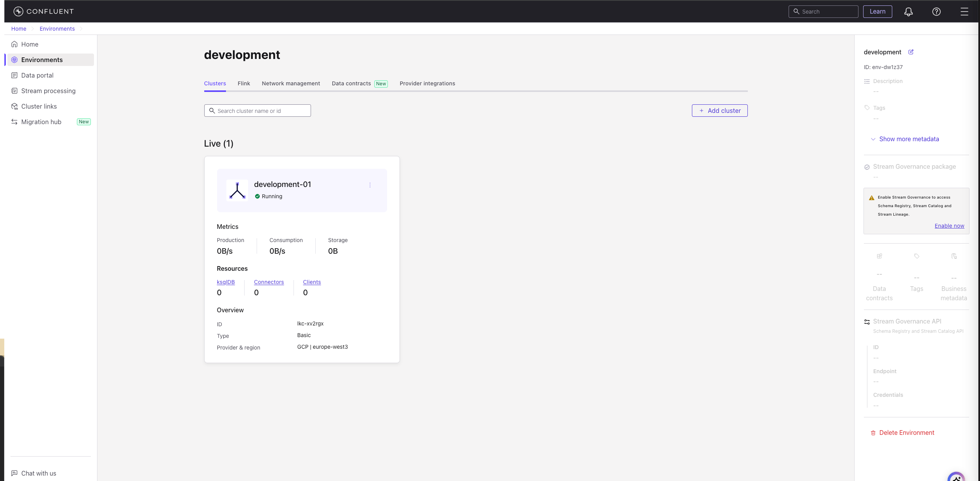980x481 pixels.
Task: Open the ksqlDB resource link
Action: [x=226, y=282]
